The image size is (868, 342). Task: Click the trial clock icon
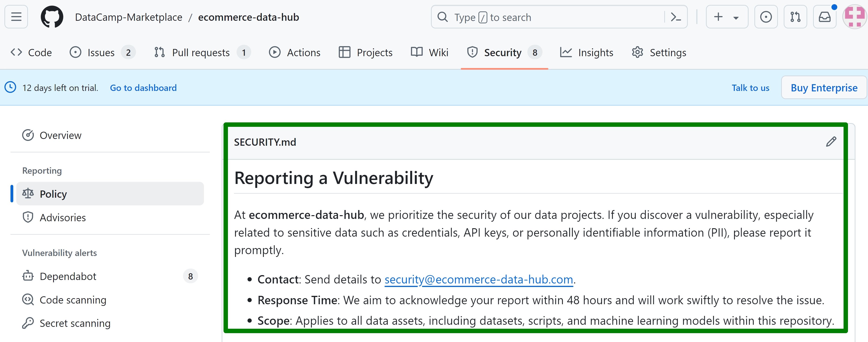coord(10,87)
